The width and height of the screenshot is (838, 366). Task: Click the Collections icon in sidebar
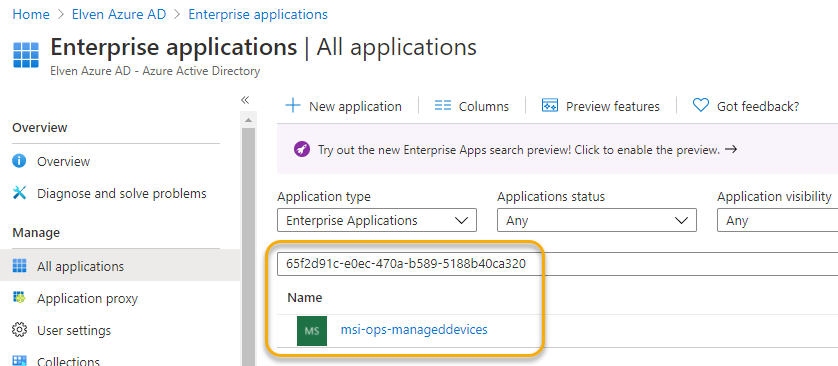point(19,361)
